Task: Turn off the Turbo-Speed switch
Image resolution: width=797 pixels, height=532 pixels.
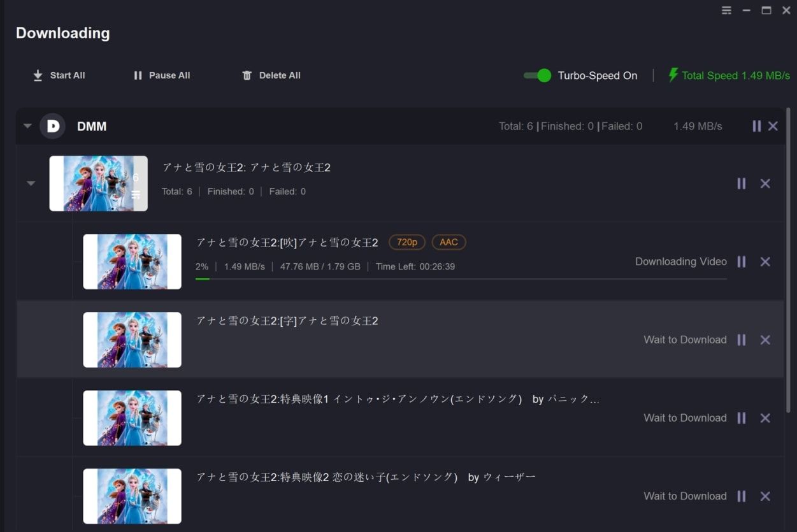Action: pos(537,76)
